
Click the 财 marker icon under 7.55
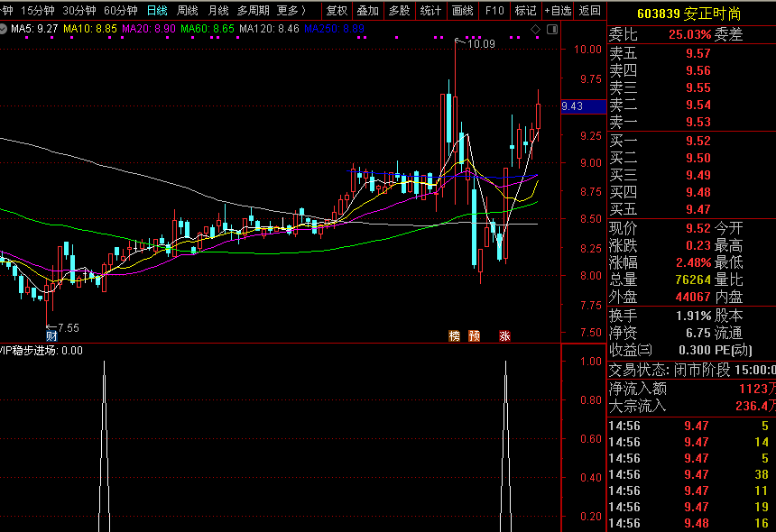tap(51, 336)
